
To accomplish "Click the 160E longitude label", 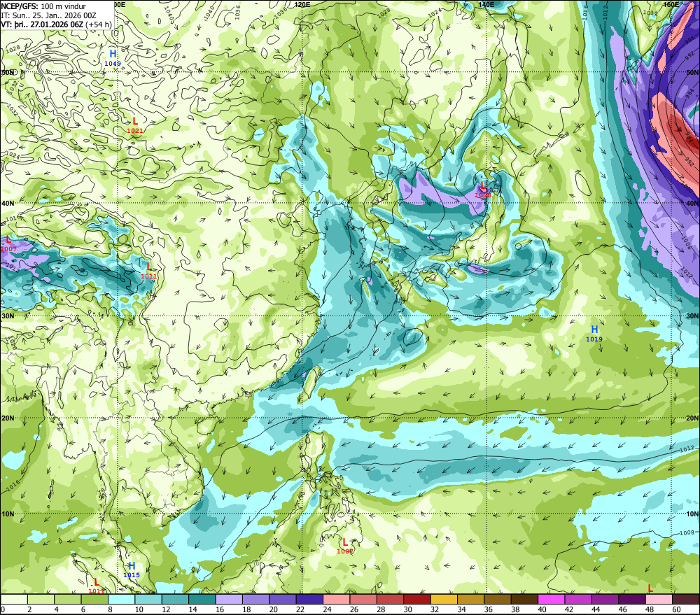I will pos(670,4).
